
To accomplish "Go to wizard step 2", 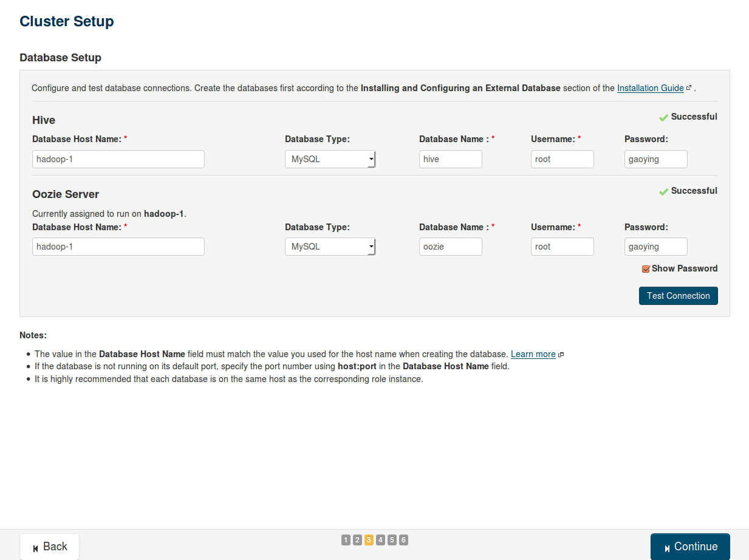I will [x=357, y=540].
